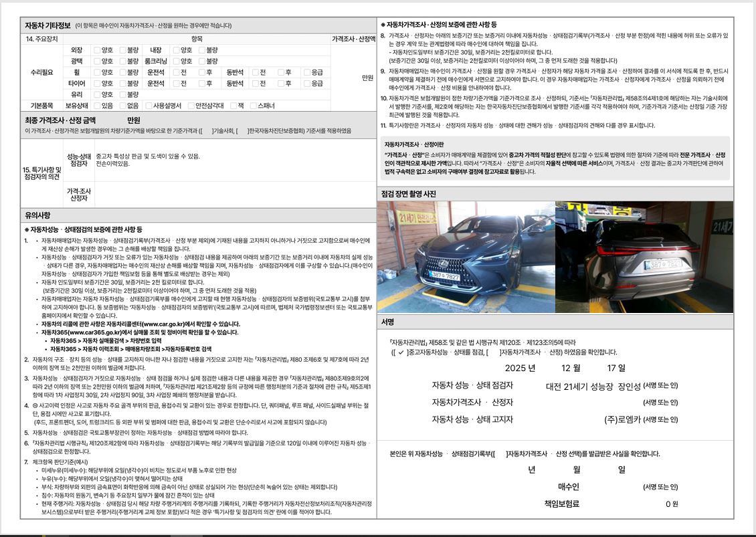This screenshot has width=756, height=537.
Task: Check the 스패너 item box
Action: pos(253,106)
